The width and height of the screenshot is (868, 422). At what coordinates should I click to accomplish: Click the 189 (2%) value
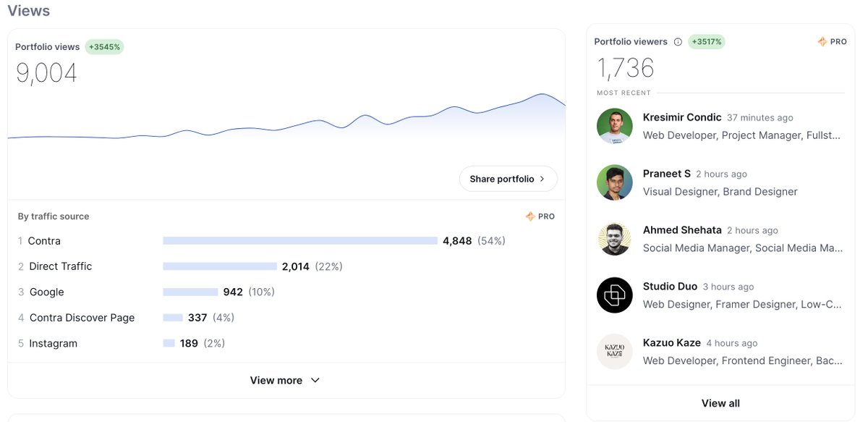(203, 343)
